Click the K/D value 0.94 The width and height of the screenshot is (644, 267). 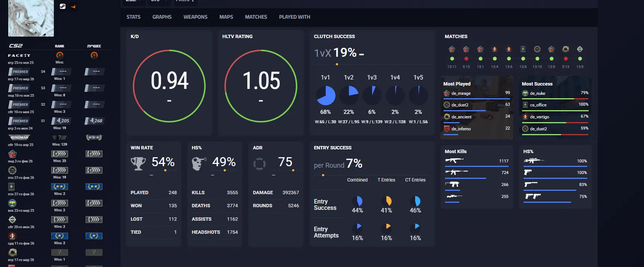point(169,80)
